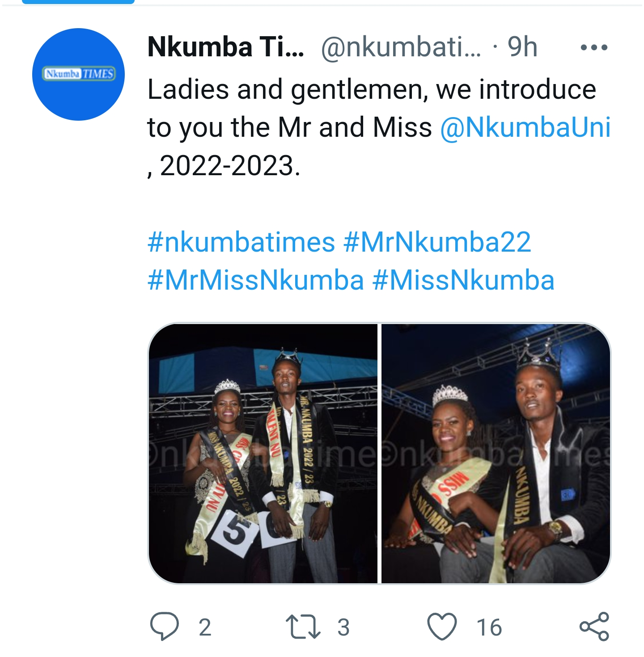Click the Nkumba Ti... display name

(226, 47)
